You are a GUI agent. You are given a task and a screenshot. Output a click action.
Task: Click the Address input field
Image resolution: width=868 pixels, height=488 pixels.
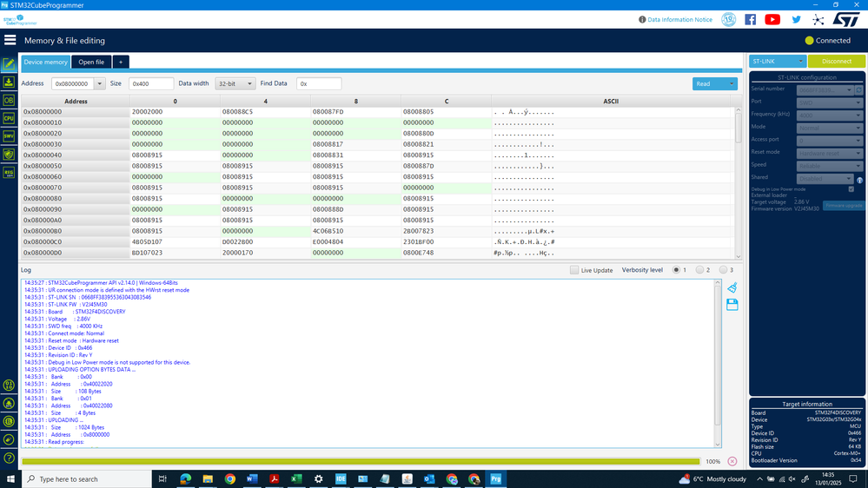coord(73,84)
